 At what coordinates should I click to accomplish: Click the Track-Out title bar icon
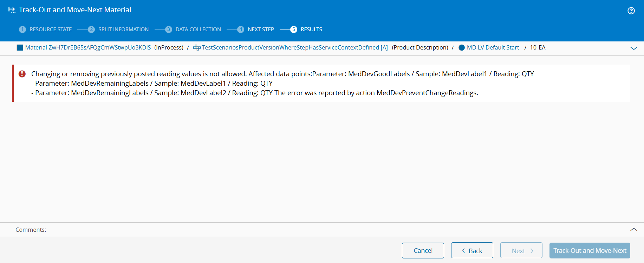[12, 10]
